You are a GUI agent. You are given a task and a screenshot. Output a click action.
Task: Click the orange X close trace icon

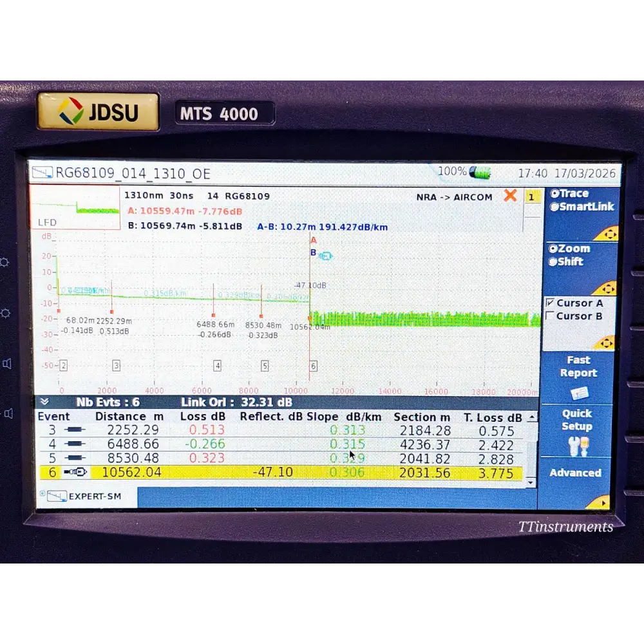[x=510, y=196]
